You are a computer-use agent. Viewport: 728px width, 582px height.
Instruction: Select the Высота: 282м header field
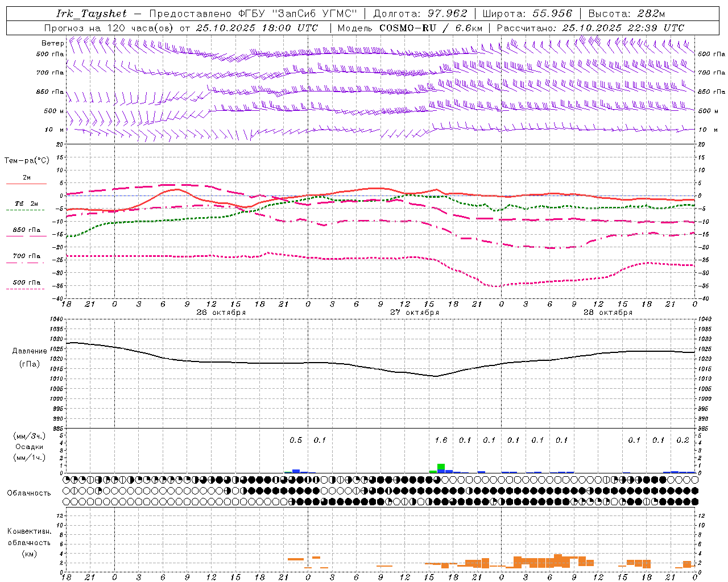point(627,14)
